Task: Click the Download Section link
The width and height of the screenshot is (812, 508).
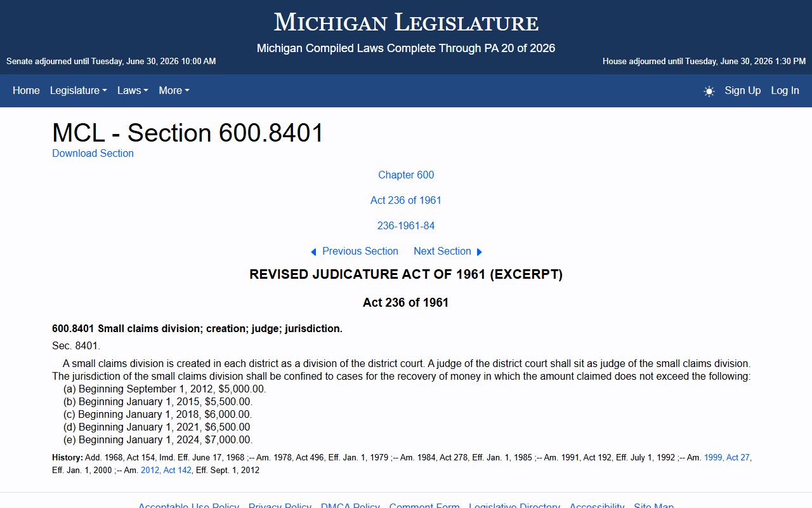Action: pos(93,153)
